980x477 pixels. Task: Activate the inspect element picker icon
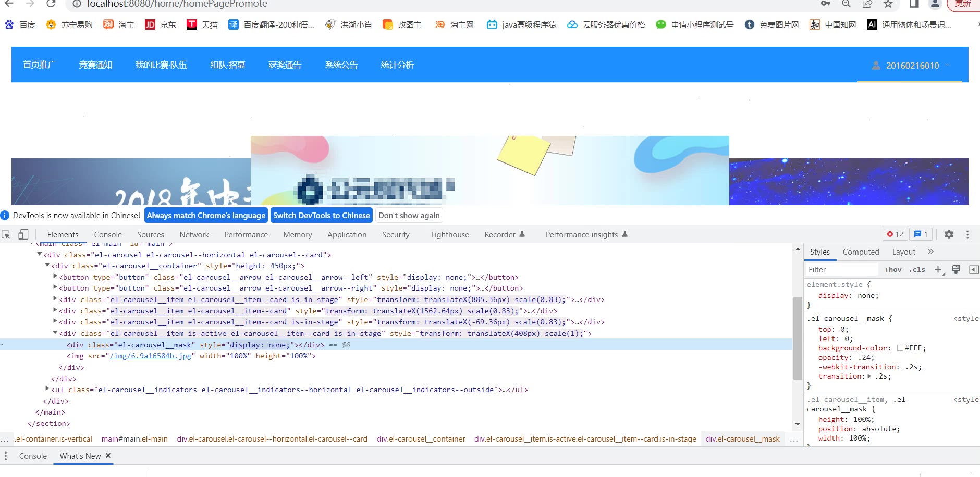click(x=6, y=235)
